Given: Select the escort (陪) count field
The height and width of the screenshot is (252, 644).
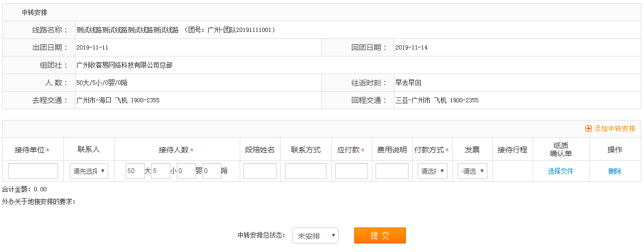Looking at the screenshot, I should [x=211, y=171].
